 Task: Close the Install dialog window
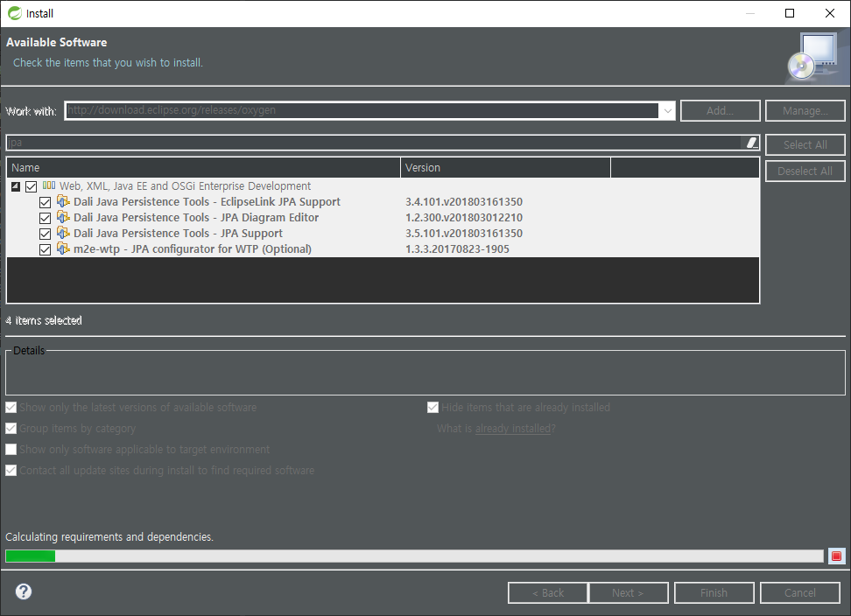pos(830,13)
